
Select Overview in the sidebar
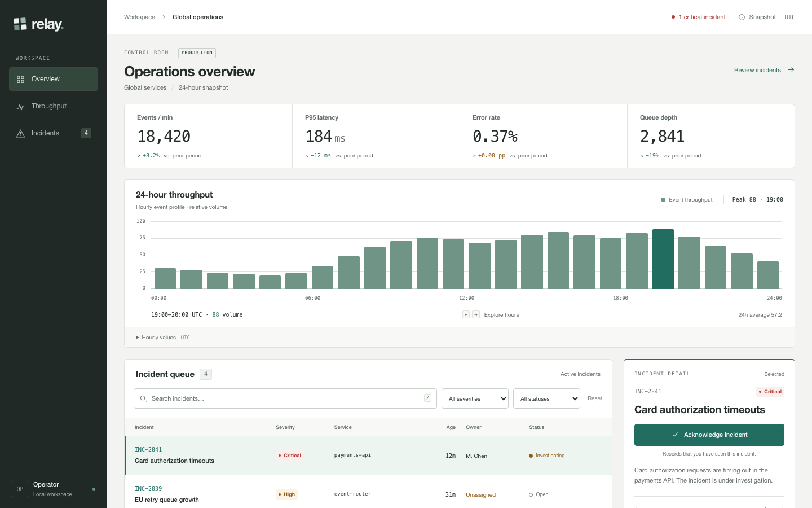[x=54, y=79]
